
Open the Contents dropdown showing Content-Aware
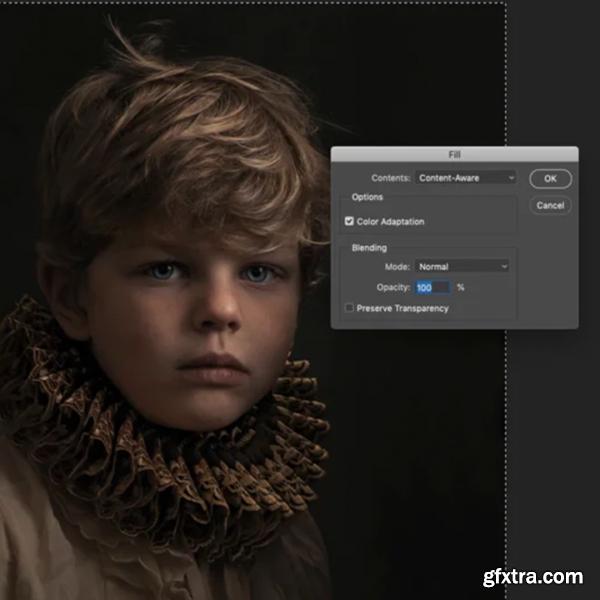pos(463,178)
